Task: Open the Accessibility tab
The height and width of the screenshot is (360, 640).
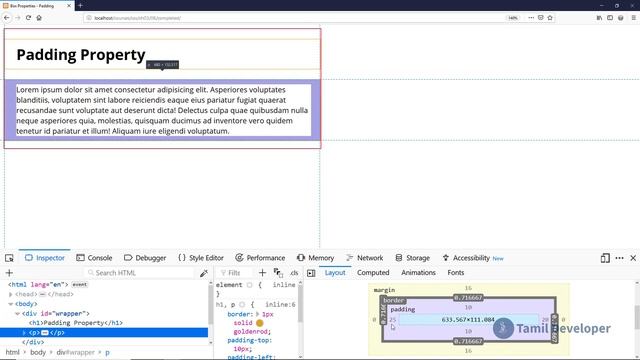Action: coord(473,258)
